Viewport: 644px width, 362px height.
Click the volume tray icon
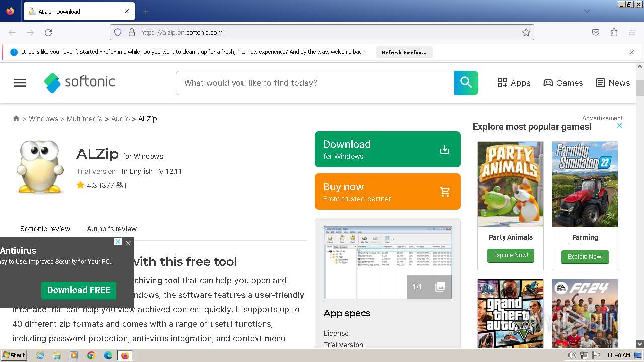pos(572,355)
